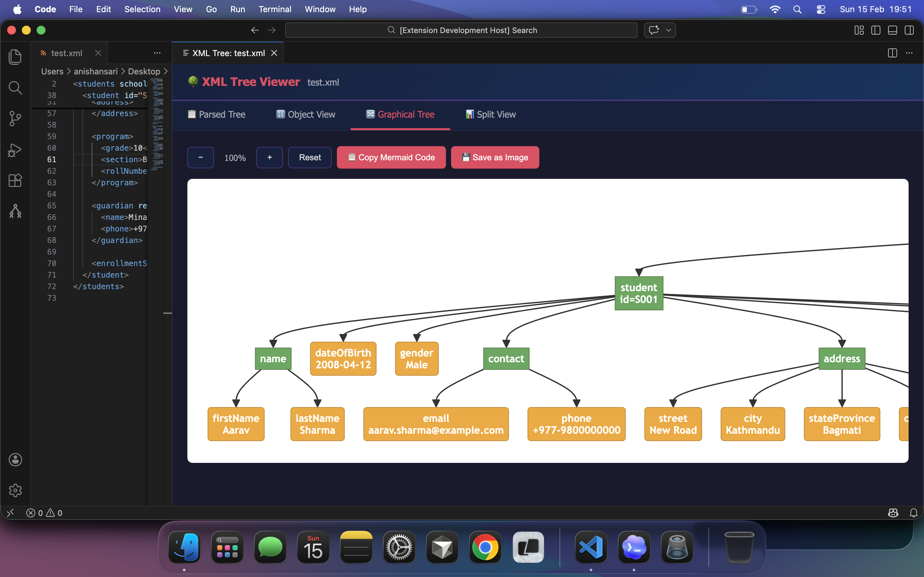Screen dimensions: 924x577
Task: Toggle the secondary side bar layout button
Action: [x=909, y=30]
